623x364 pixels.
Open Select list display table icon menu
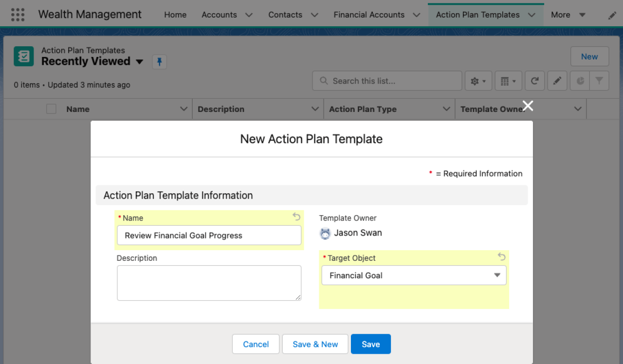pyautogui.click(x=508, y=81)
